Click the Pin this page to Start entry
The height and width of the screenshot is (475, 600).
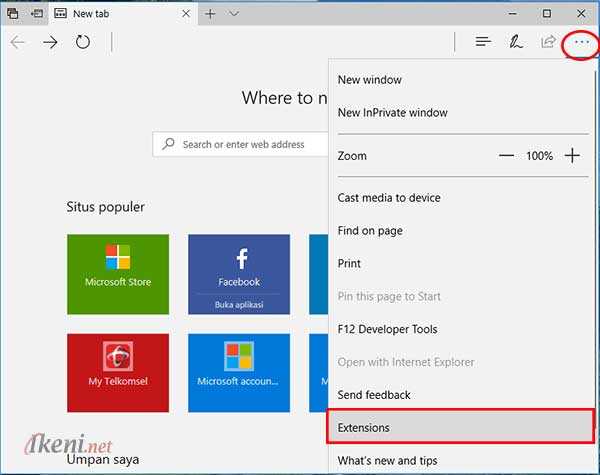462,296
